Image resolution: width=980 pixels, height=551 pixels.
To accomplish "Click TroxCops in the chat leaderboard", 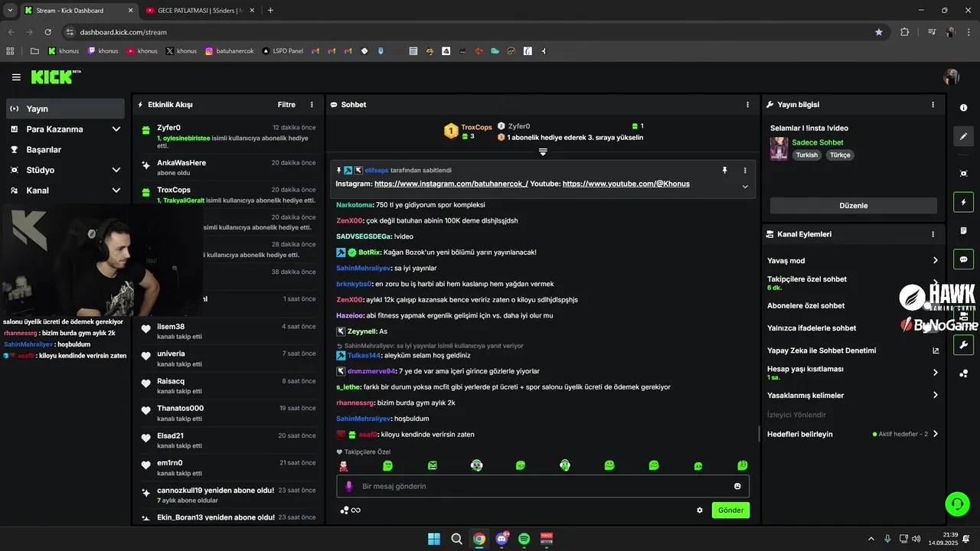I will click(476, 127).
